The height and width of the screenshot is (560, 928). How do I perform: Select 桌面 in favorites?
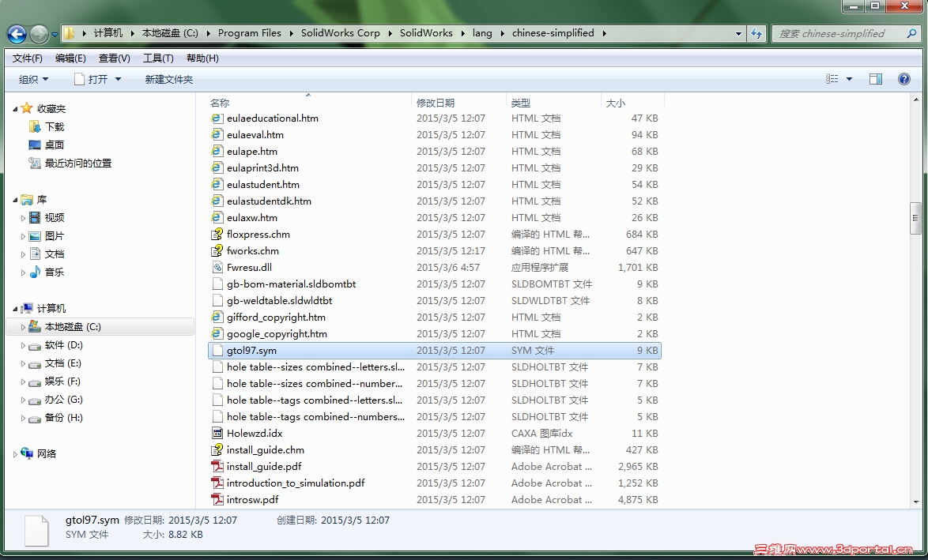pos(54,145)
